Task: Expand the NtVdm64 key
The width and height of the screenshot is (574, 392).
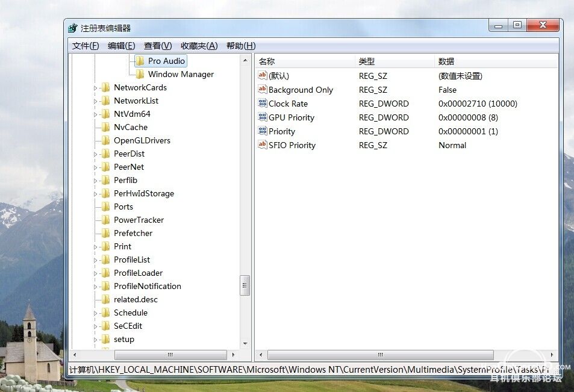Action: (95, 114)
